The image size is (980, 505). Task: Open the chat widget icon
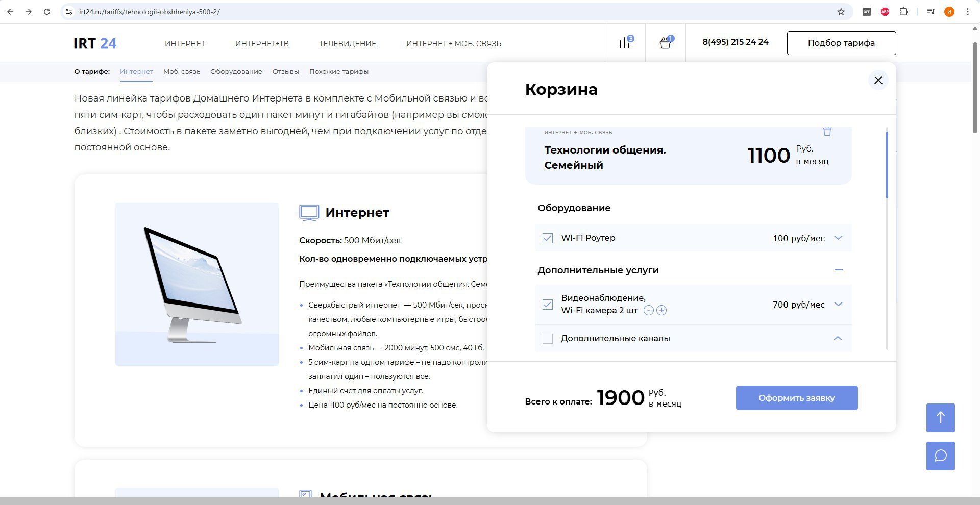click(941, 456)
